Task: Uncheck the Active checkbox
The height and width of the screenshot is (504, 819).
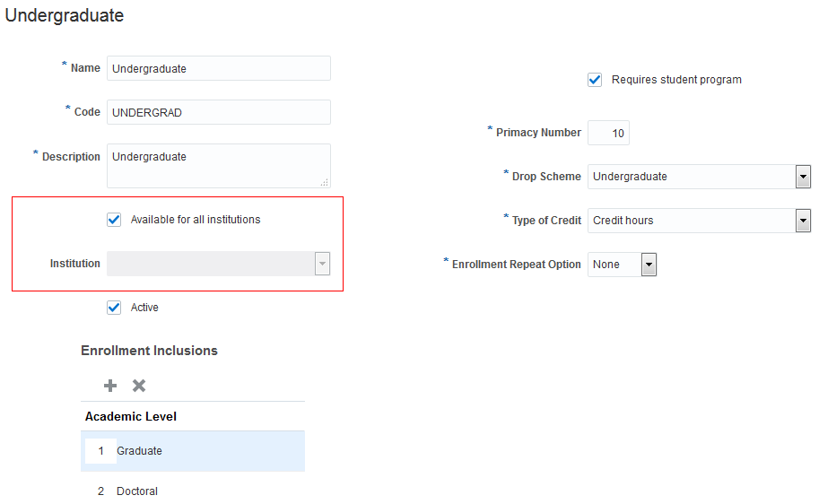Action: coord(114,308)
